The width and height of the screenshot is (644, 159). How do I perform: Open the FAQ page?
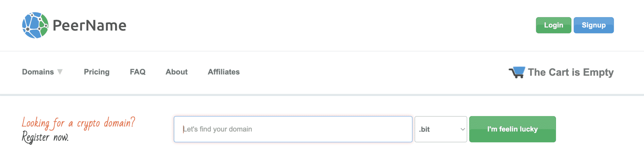(x=138, y=72)
